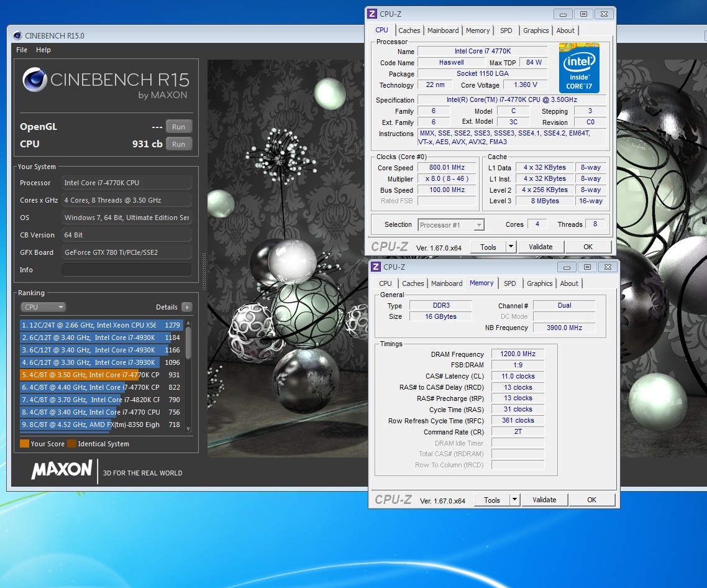Click OK in top CPU-Z window
Screen dimensions: 707x588
(588, 247)
